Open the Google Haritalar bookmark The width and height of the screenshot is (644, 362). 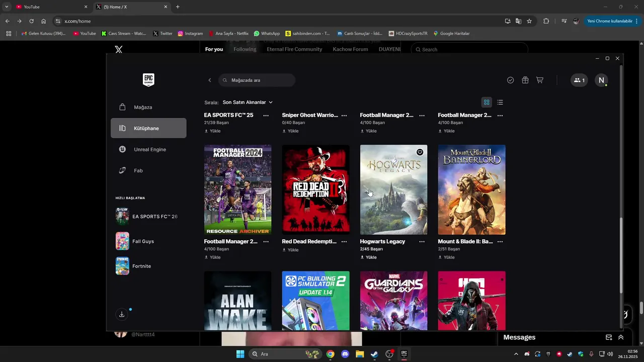click(451, 34)
